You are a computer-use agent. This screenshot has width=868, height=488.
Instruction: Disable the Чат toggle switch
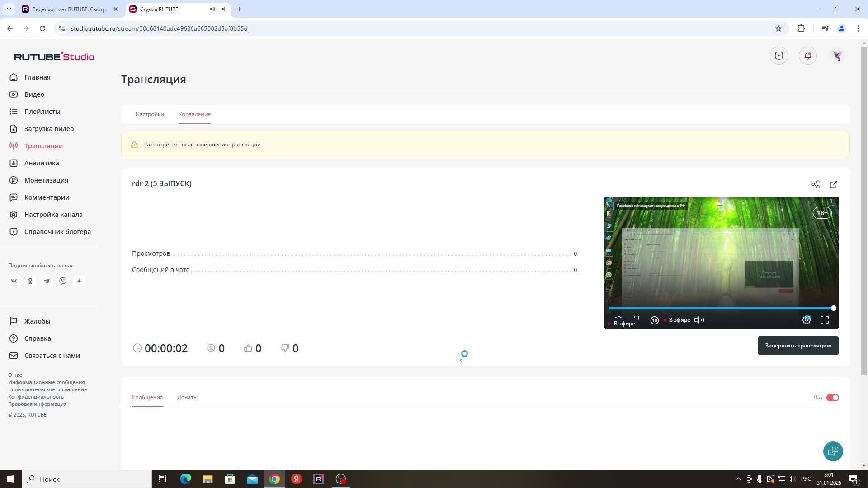(x=832, y=398)
